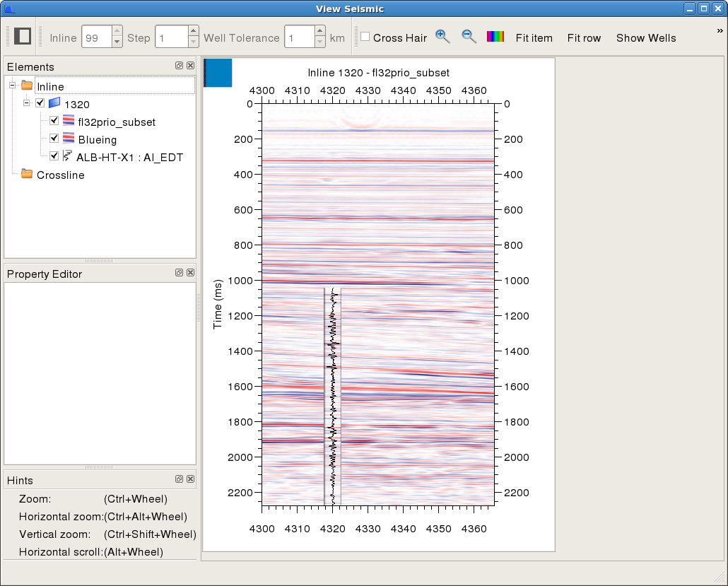Click the well log icon beside ALB-HT-X1
This screenshot has width=728, height=586.
point(68,156)
